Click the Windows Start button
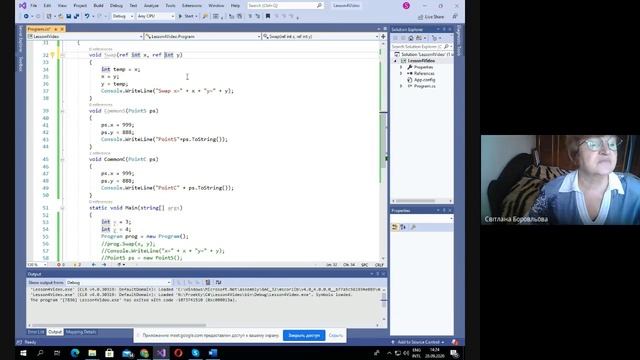The width and height of the screenshot is (640, 360). [23, 353]
